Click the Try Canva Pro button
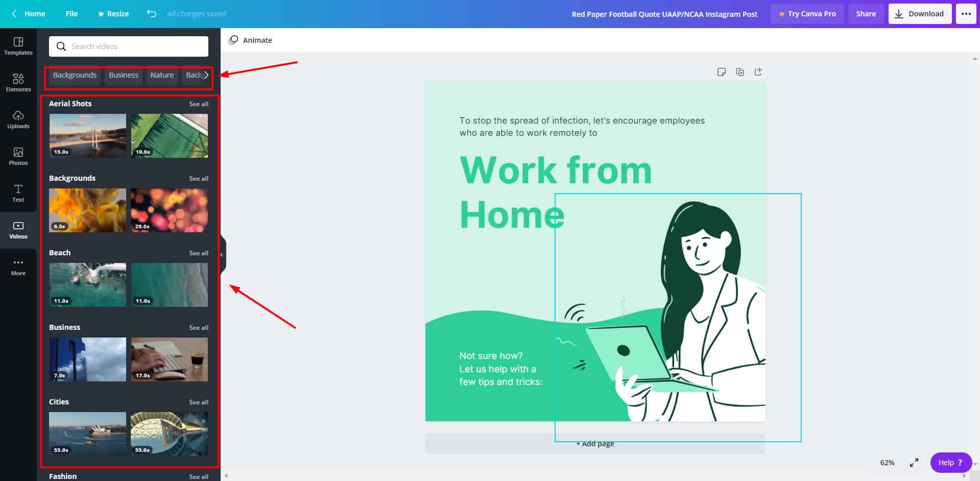This screenshot has height=481, width=980. pyautogui.click(x=807, y=14)
